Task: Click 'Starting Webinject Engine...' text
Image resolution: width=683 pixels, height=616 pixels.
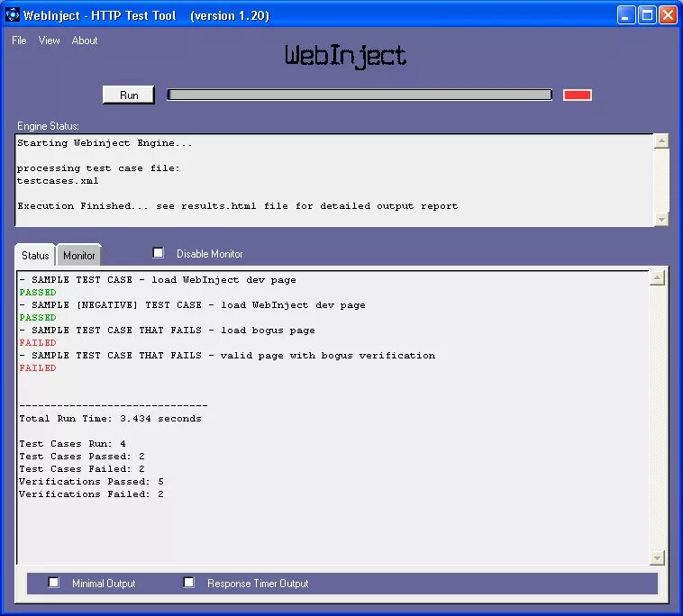Action: [105, 143]
